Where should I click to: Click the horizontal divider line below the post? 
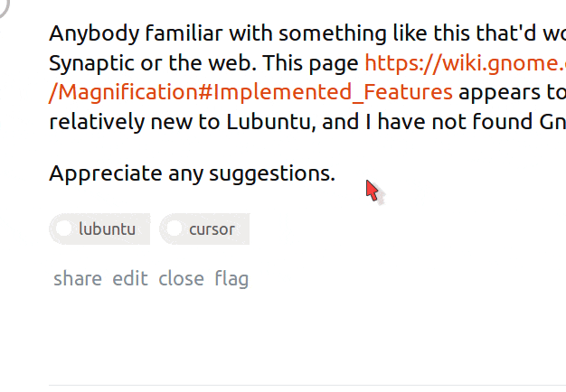click(x=307, y=385)
